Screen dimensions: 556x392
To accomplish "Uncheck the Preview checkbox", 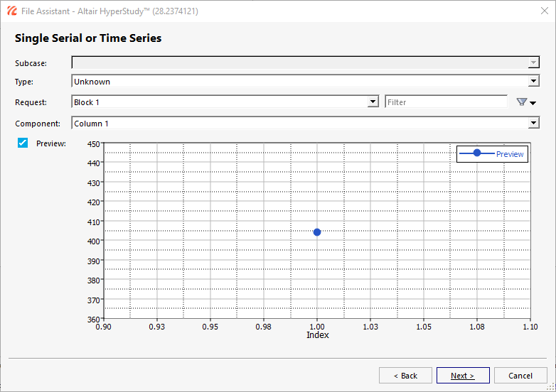I will point(23,143).
